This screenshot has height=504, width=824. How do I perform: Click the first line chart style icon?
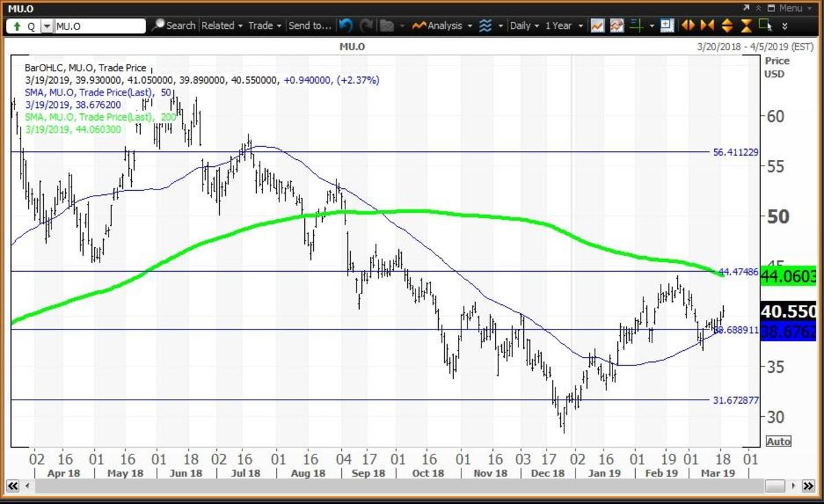click(597, 25)
